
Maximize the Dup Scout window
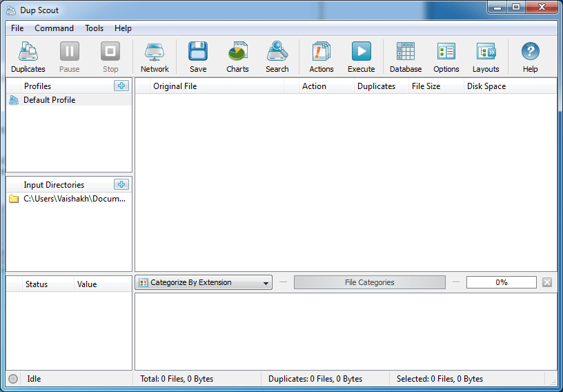pos(515,7)
